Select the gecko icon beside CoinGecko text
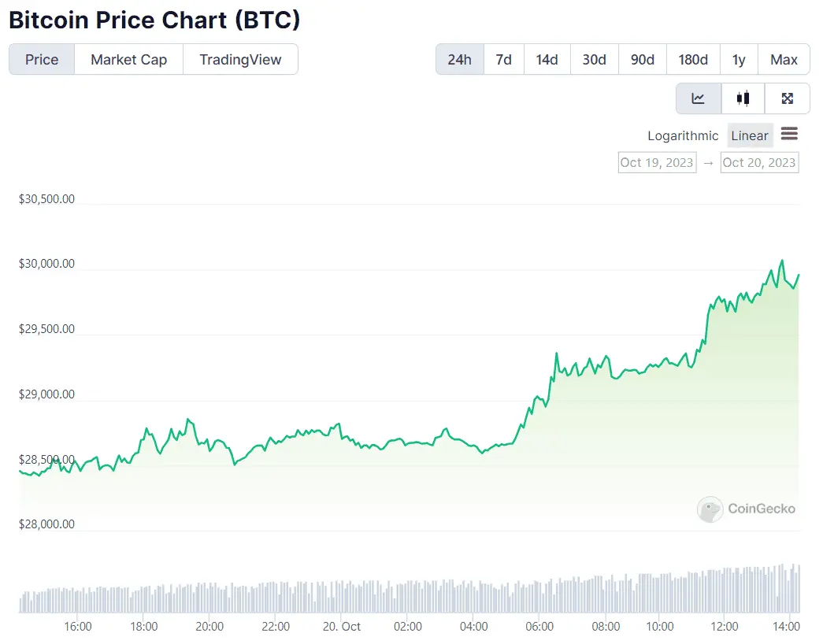This screenshot has width=823, height=644. (x=710, y=509)
